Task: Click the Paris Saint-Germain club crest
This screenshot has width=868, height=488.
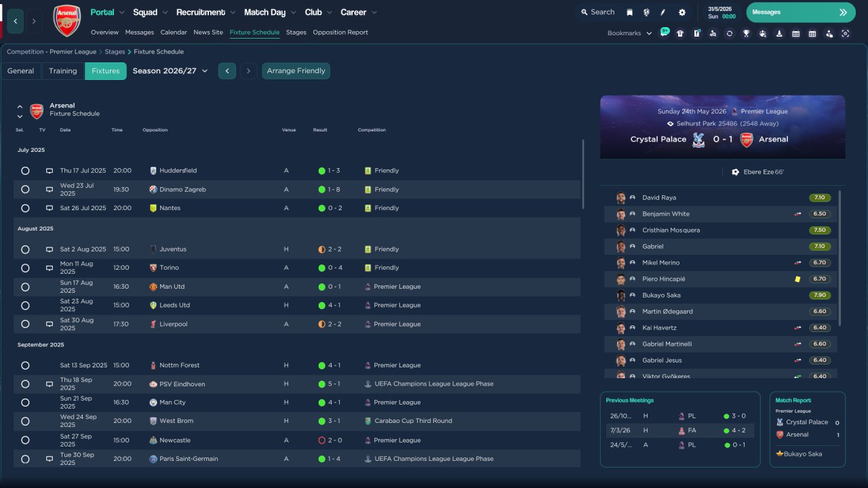Action: 153,459
